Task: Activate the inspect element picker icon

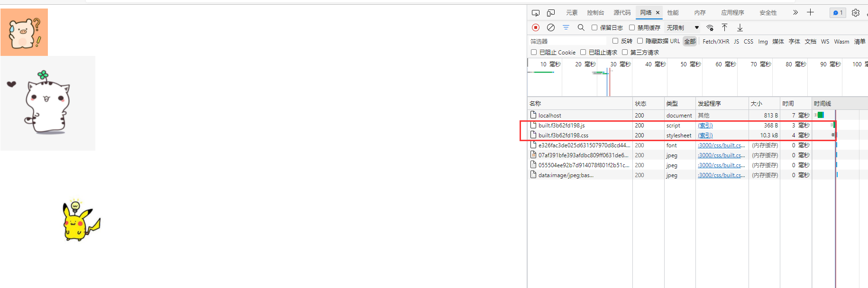Action: 536,13
